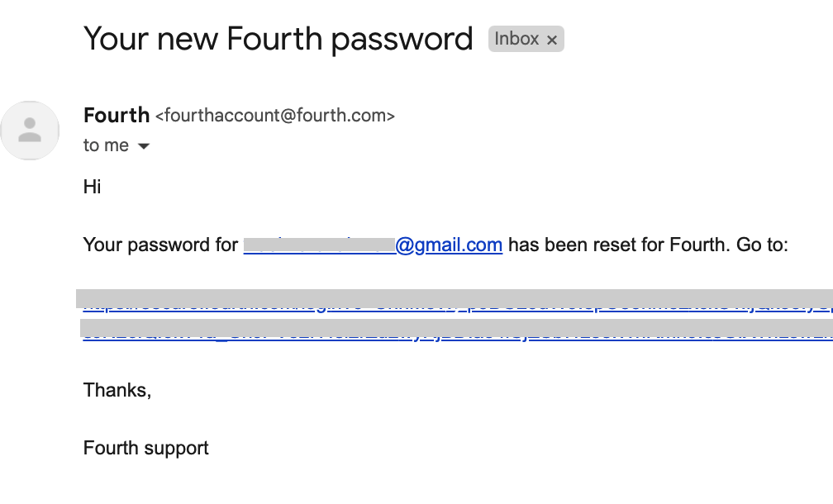
Task: Click the "to me" recipient text
Action: click(x=106, y=145)
